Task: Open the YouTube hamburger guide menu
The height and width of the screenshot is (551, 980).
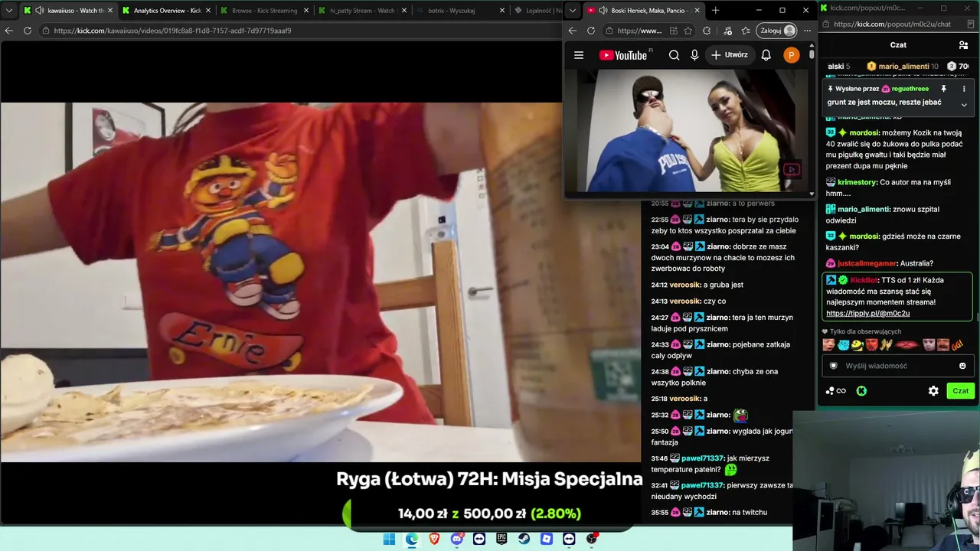Action: point(579,55)
